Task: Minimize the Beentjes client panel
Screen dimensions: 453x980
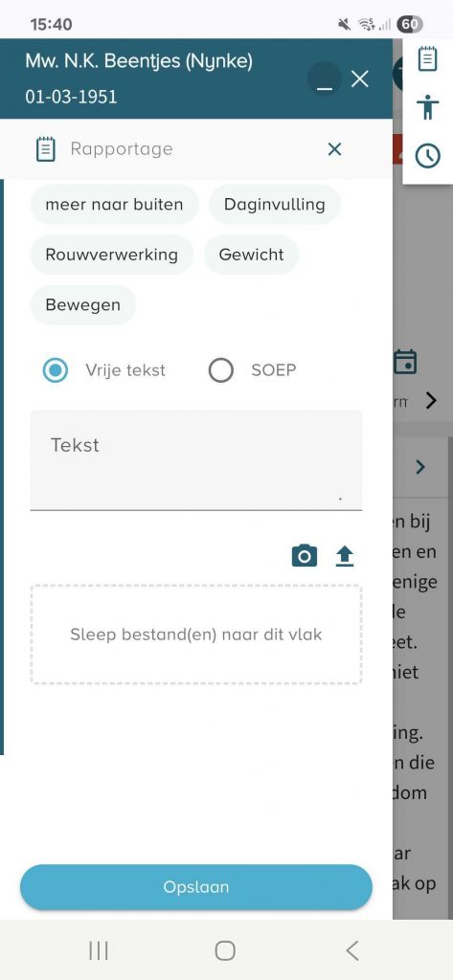Action: [324, 79]
